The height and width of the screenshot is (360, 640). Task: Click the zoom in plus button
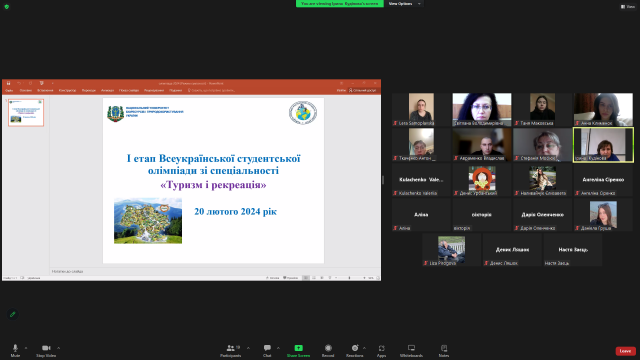364,278
